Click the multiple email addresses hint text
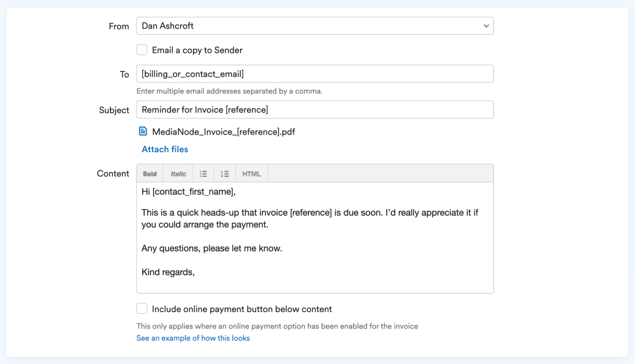 coord(229,91)
